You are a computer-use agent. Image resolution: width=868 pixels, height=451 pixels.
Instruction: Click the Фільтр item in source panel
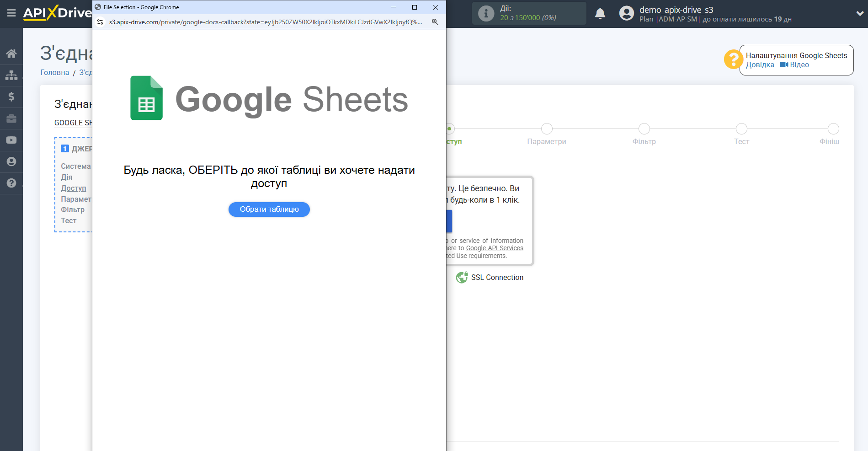pyautogui.click(x=73, y=209)
